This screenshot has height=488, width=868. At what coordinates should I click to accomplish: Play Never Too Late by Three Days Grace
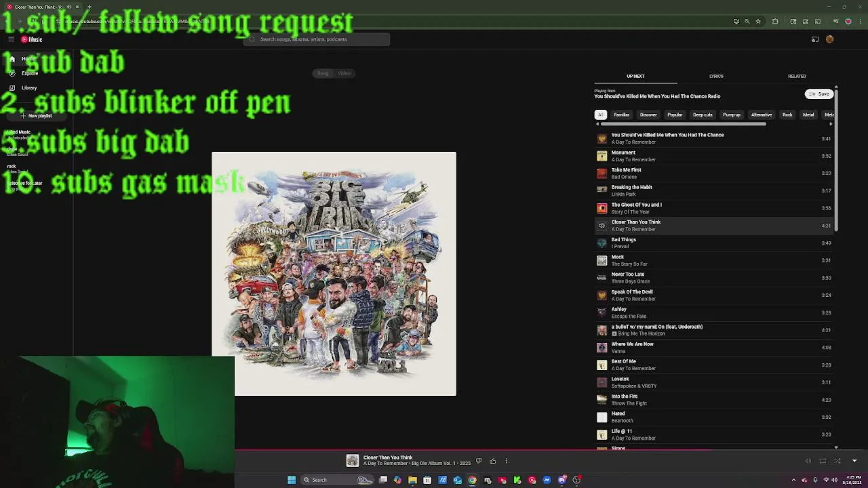[x=713, y=278]
